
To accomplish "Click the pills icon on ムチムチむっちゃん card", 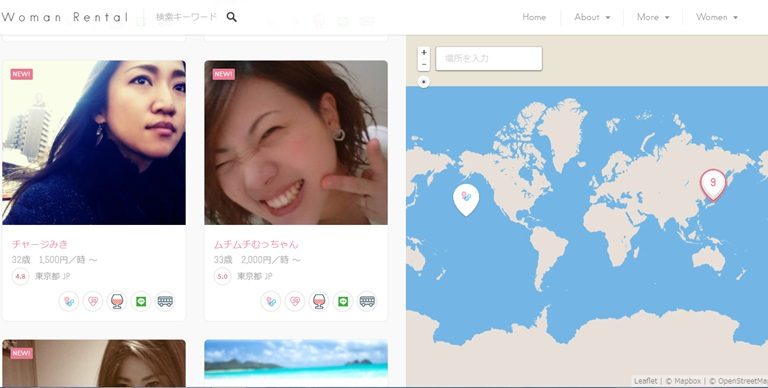I will point(271,301).
